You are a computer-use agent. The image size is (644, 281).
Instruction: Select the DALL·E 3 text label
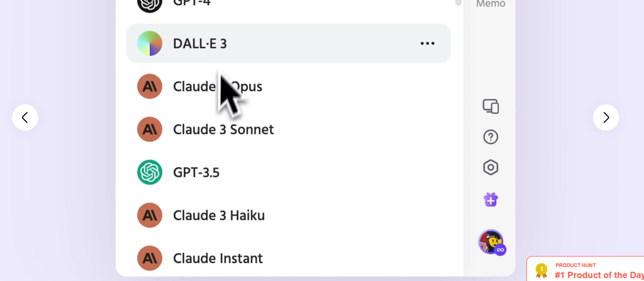coord(200,43)
